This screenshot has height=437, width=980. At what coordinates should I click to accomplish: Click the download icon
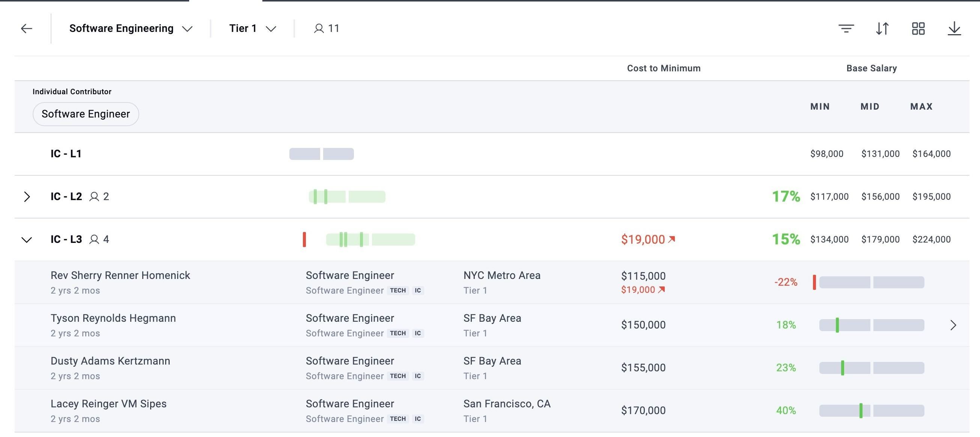tap(954, 29)
